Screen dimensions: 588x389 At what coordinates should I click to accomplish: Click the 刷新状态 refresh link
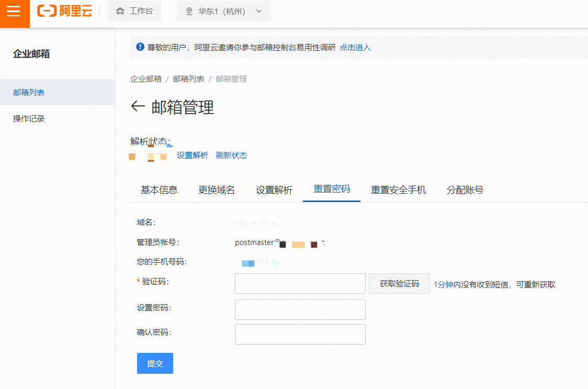click(x=232, y=155)
